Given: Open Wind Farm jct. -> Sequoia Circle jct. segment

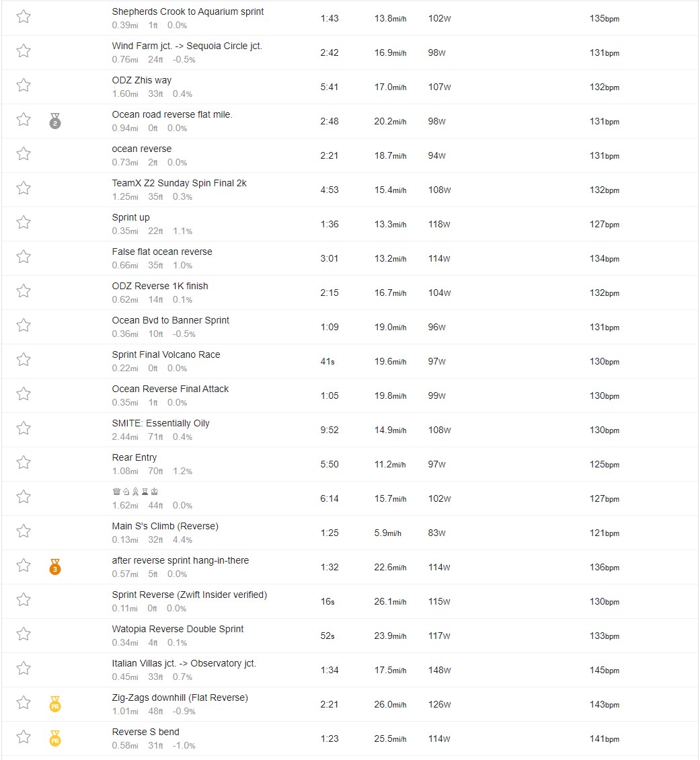Looking at the screenshot, I should (187, 46).
